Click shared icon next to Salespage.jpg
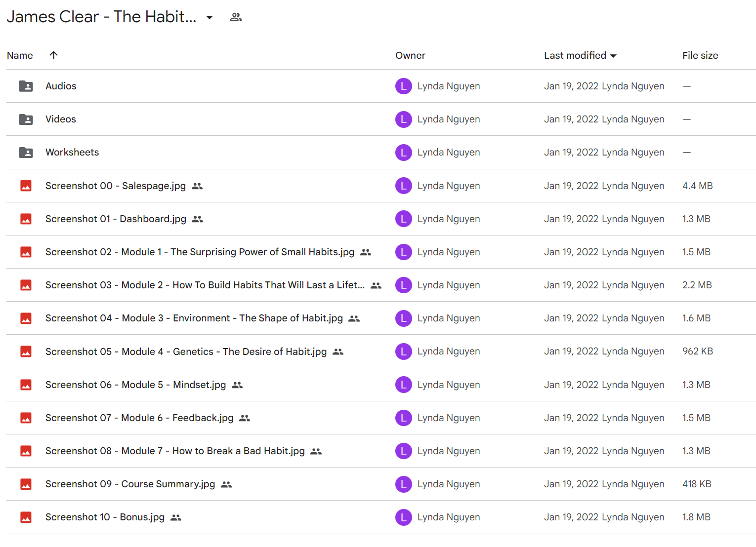The height and width of the screenshot is (547, 756). [197, 186]
